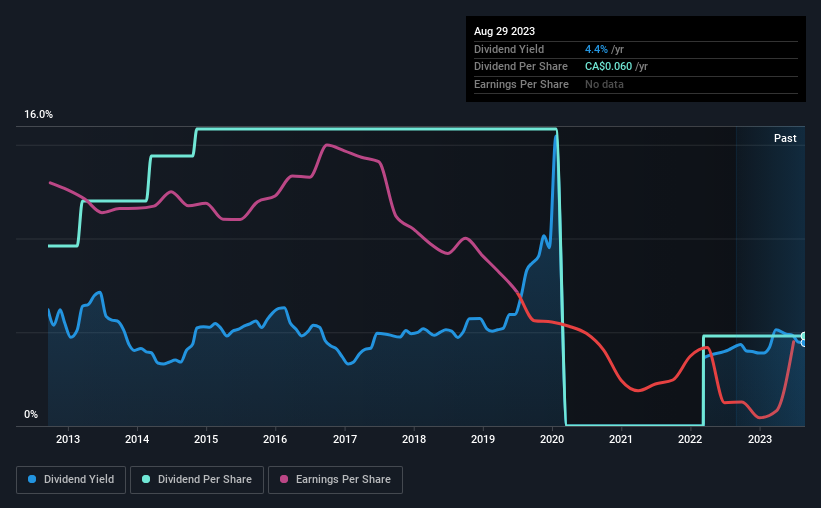Click the tooltip Dividend Per Share row label
This screenshot has height=508, width=821.
(x=520, y=67)
